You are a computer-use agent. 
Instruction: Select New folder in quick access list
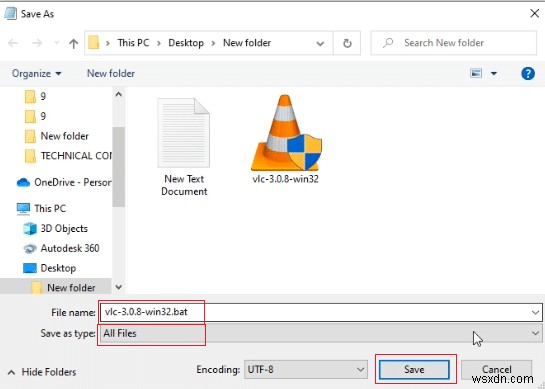click(x=57, y=136)
